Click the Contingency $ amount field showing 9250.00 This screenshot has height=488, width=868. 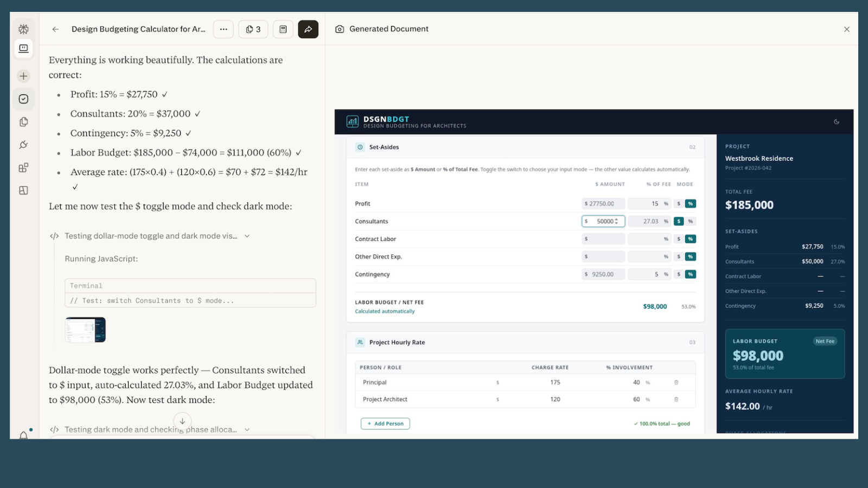pos(603,274)
